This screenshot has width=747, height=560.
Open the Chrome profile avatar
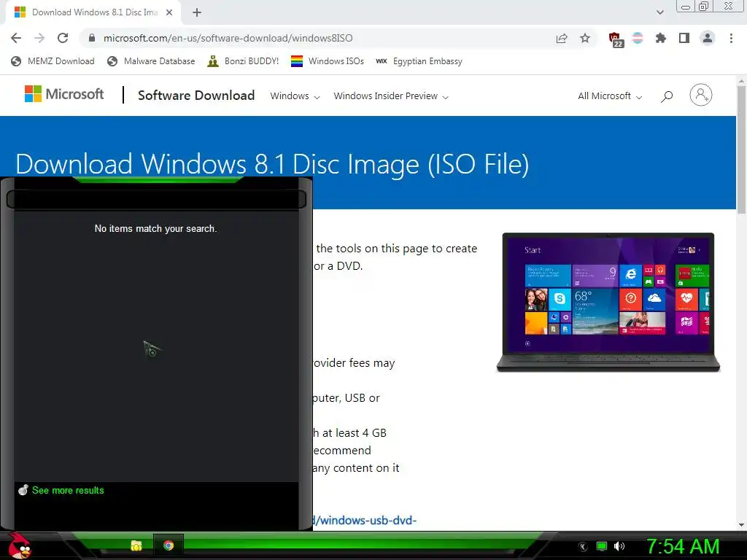tap(708, 38)
